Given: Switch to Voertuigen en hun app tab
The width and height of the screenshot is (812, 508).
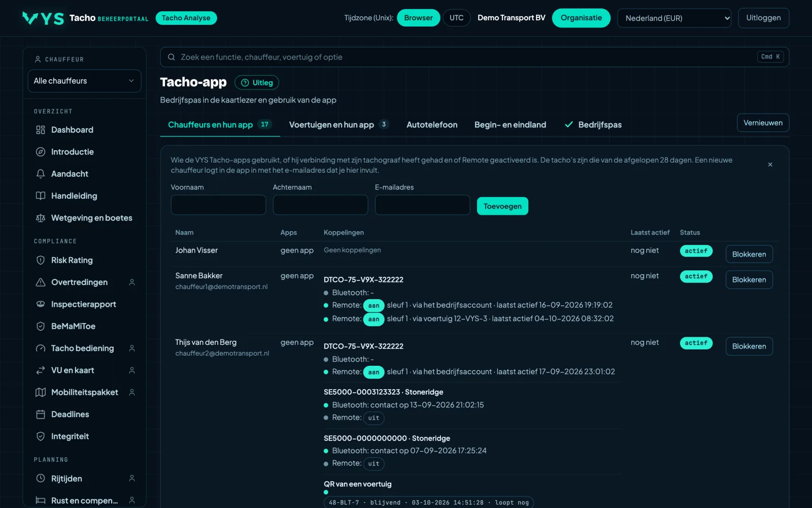Looking at the screenshot, I should [339, 125].
